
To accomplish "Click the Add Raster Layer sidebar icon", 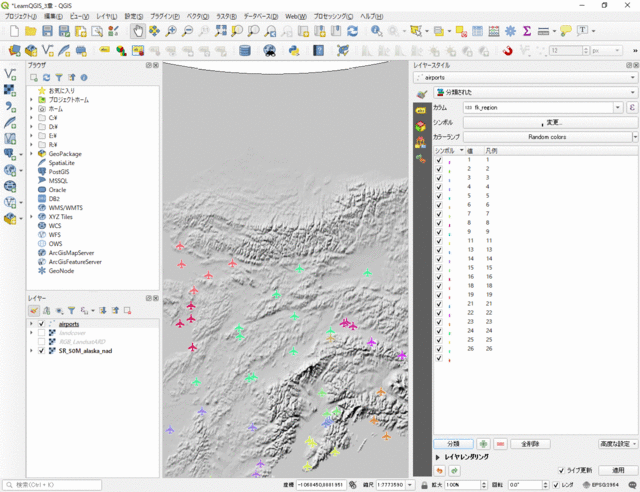I will coord(10,90).
